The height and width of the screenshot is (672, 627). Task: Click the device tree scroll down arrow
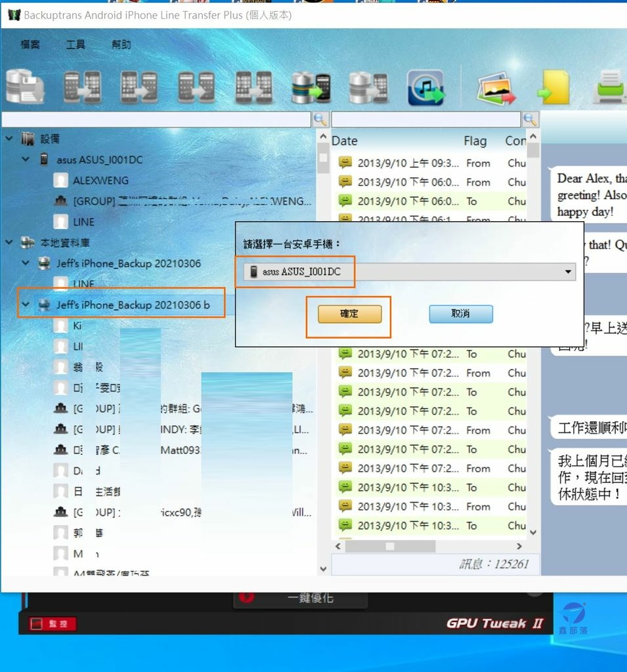(324, 569)
